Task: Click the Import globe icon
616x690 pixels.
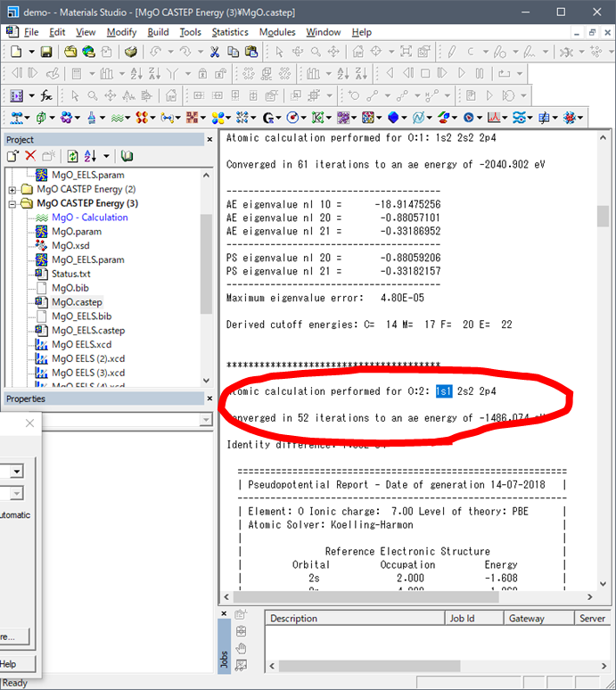Action: [88, 52]
